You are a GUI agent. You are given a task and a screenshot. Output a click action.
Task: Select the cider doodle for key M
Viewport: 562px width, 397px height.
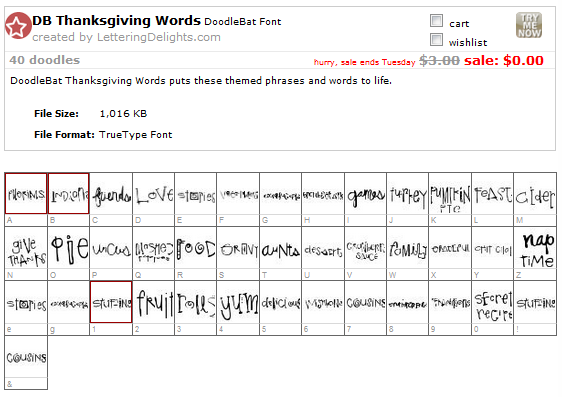(535, 193)
